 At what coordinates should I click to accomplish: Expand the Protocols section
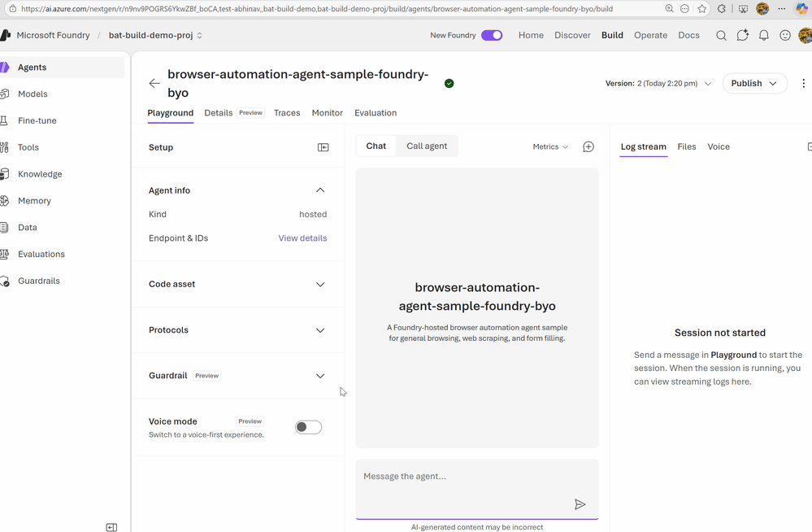click(x=320, y=330)
